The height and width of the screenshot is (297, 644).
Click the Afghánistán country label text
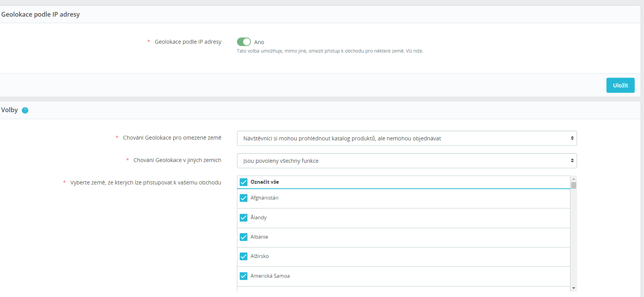click(264, 198)
